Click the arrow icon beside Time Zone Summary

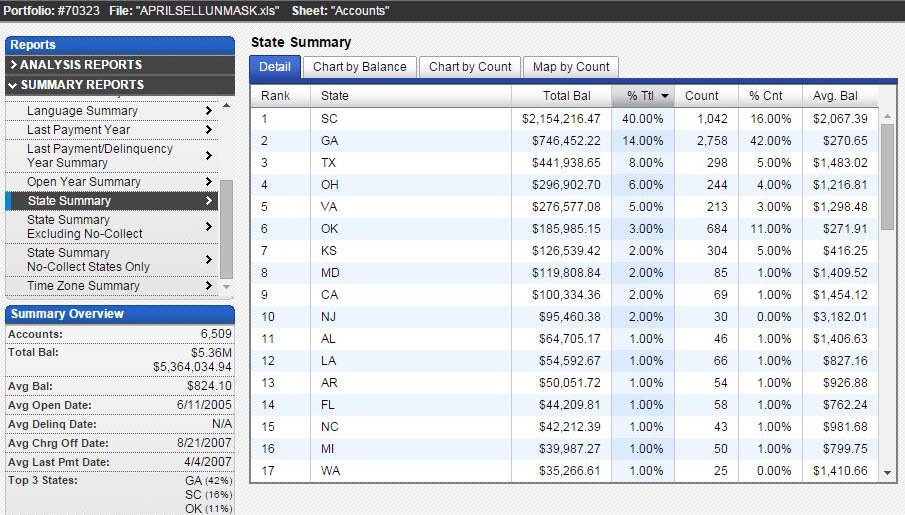coord(209,286)
